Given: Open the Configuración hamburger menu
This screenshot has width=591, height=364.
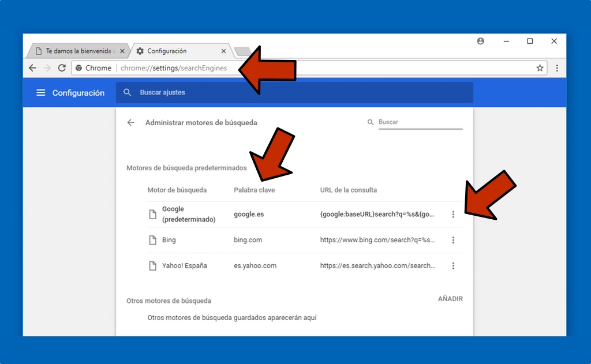Looking at the screenshot, I should tap(40, 93).
